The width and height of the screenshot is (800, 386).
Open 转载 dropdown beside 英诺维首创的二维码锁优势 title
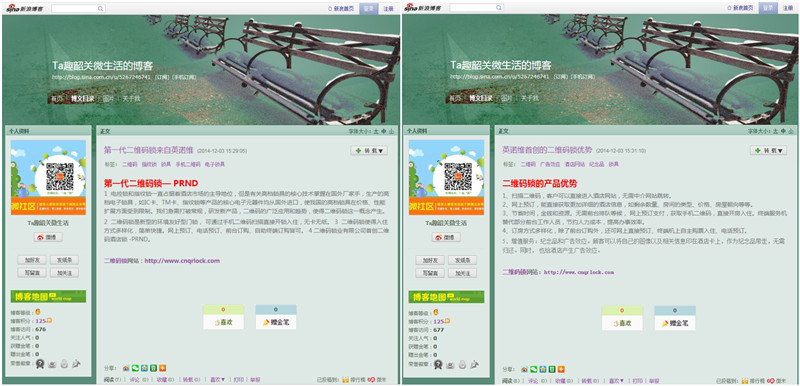(x=768, y=150)
